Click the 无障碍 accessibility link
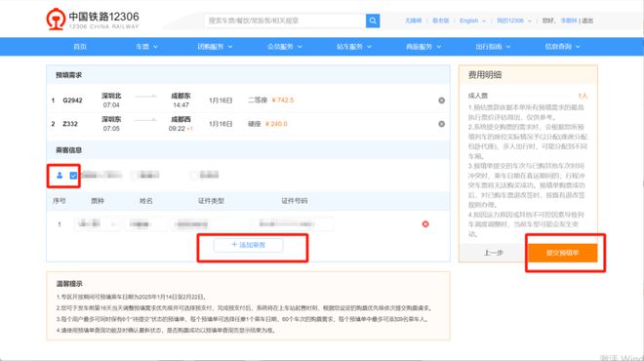The height and width of the screenshot is (361, 644). click(x=413, y=20)
